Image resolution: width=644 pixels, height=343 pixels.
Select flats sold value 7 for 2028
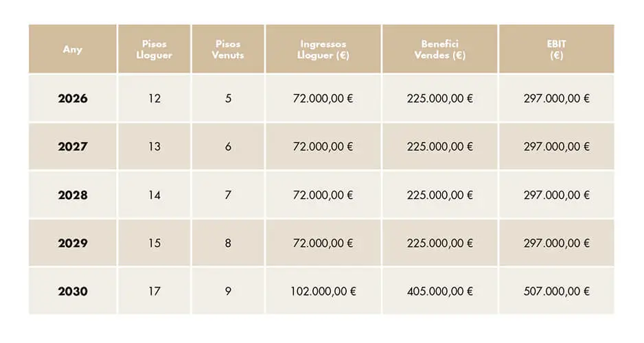(x=228, y=196)
